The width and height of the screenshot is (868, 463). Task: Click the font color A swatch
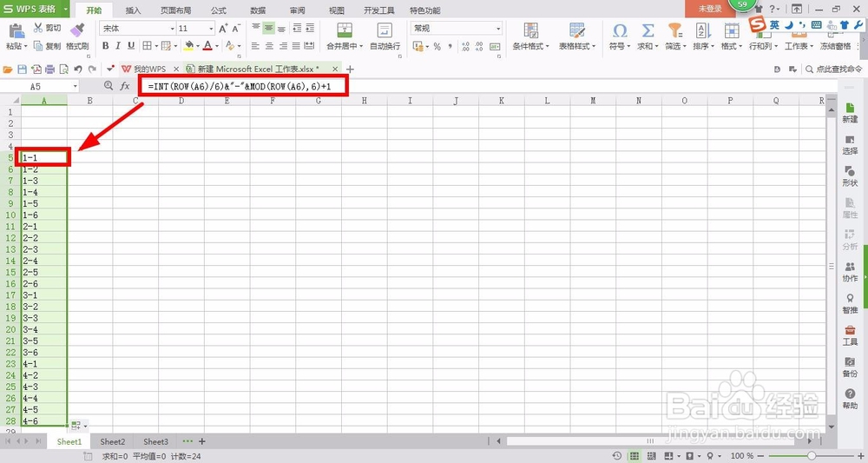coord(207,45)
